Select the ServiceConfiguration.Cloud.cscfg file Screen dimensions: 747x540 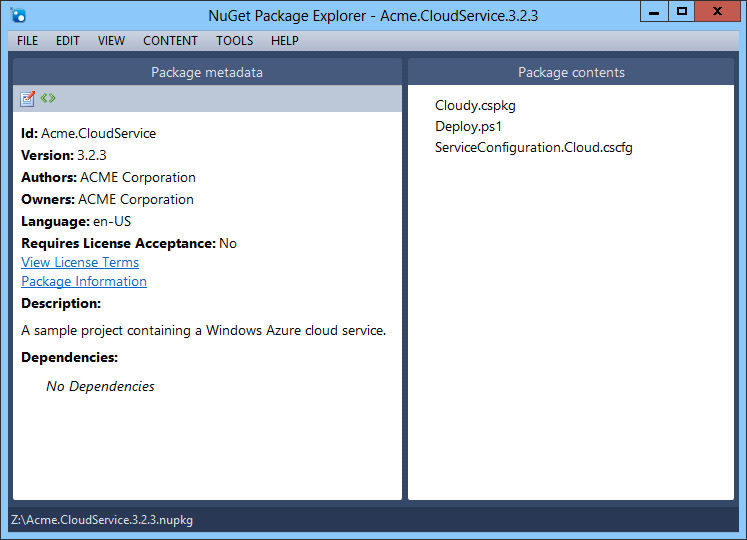pyautogui.click(x=533, y=147)
